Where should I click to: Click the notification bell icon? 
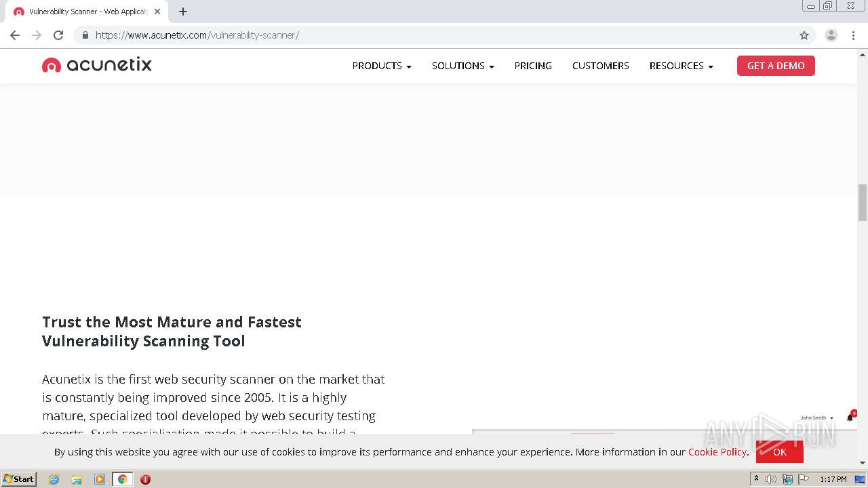[850, 417]
